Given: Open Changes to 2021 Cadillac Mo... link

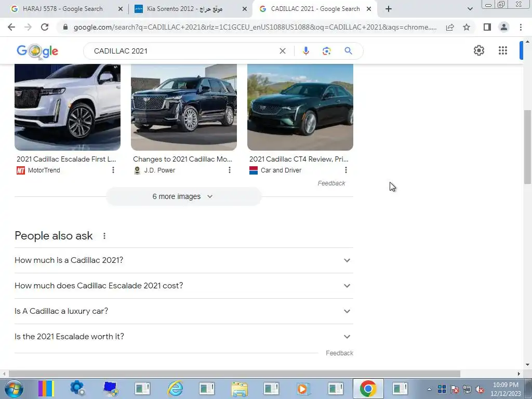Looking at the screenshot, I should [182, 159].
